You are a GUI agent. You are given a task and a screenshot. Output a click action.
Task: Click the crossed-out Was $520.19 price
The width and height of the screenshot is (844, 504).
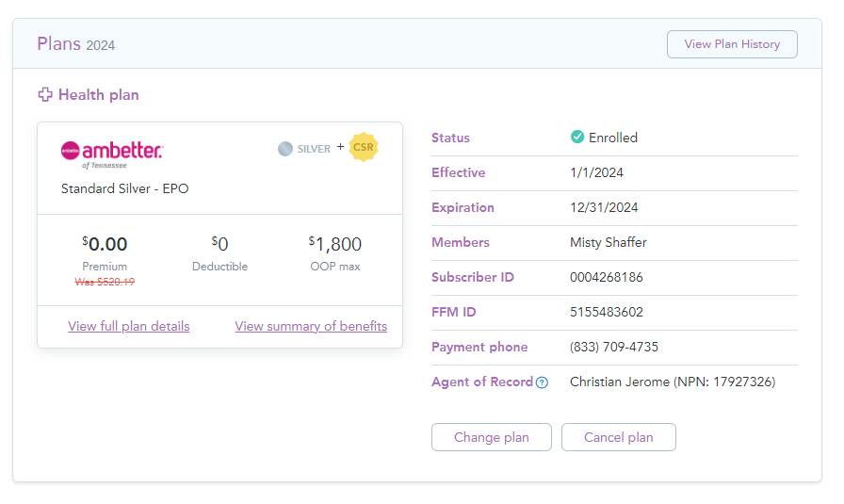tap(105, 282)
